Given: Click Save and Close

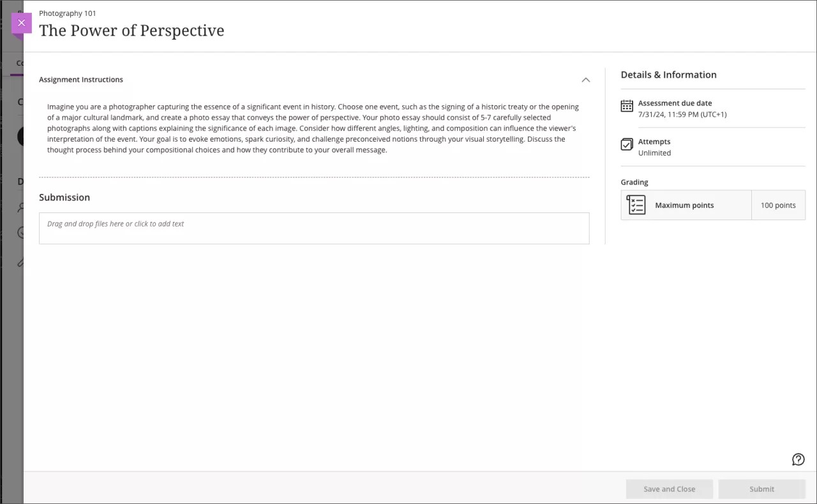Looking at the screenshot, I should click(669, 489).
